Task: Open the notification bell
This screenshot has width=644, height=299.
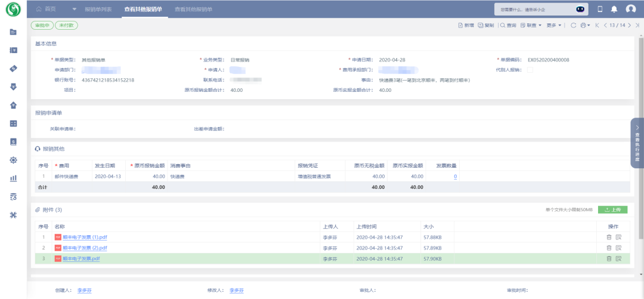Action: (614, 9)
